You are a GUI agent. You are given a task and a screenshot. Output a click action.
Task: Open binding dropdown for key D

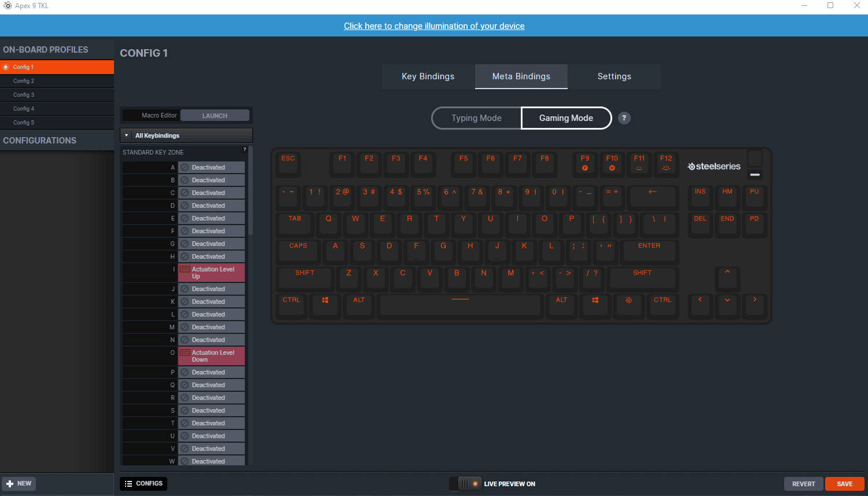coord(211,205)
